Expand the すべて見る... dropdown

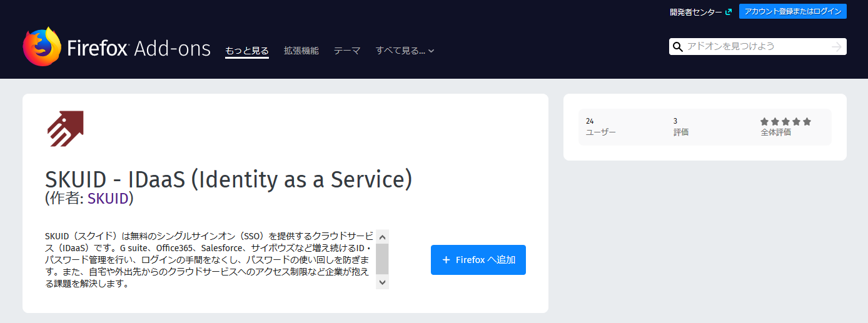[405, 51]
